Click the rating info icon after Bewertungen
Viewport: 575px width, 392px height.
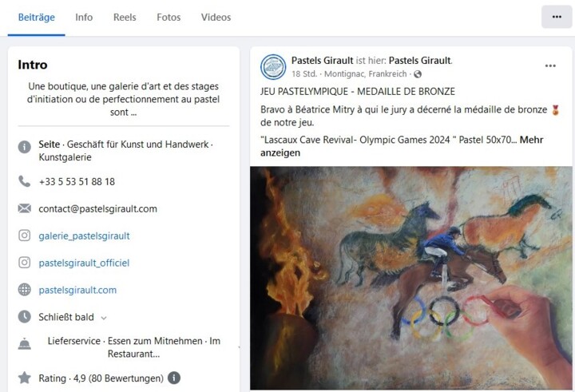(174, 378)
